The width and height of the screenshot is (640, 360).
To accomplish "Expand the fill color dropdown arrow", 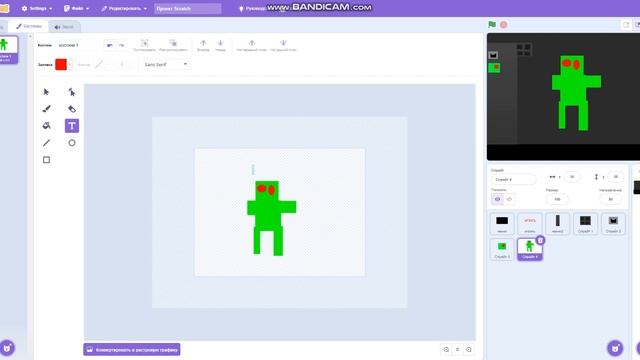I will 69,64.
